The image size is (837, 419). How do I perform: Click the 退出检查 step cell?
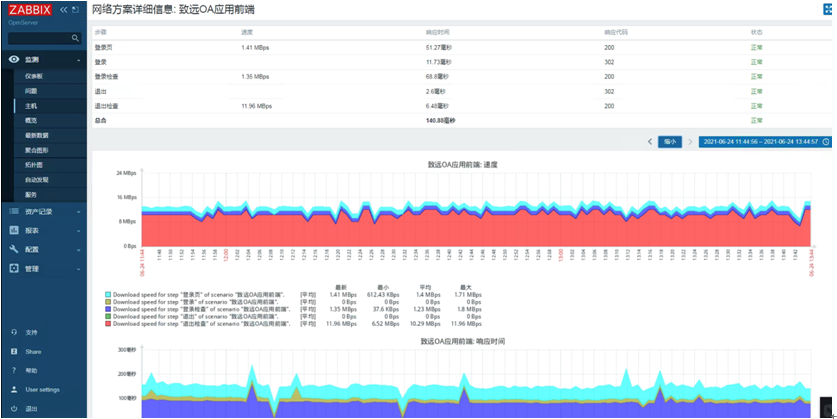pyautogui.click(x=106, y=106)
